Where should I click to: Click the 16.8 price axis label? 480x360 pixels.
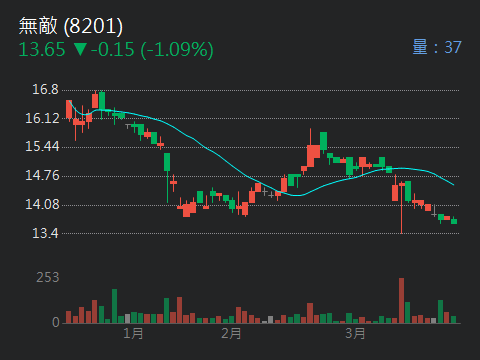pos(45,89)
